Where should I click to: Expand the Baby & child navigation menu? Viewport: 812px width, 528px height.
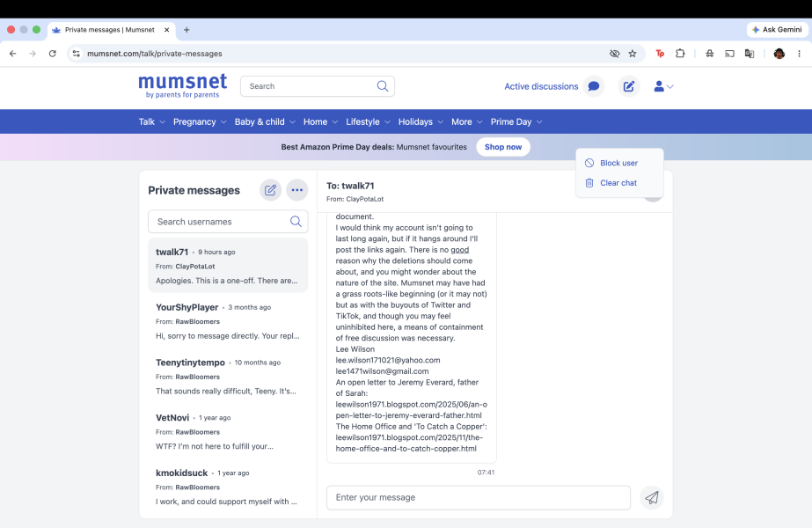pos(265,121)
